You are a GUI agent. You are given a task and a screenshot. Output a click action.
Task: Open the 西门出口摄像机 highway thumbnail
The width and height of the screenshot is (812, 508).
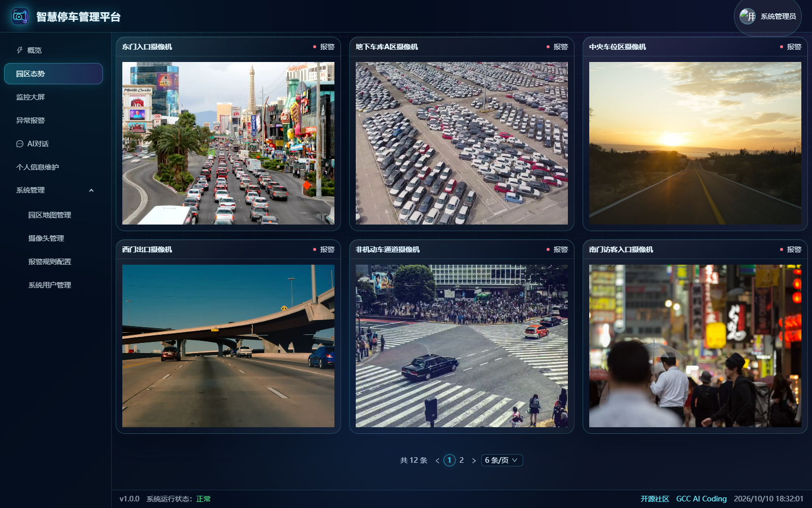[x=228, y=346]
